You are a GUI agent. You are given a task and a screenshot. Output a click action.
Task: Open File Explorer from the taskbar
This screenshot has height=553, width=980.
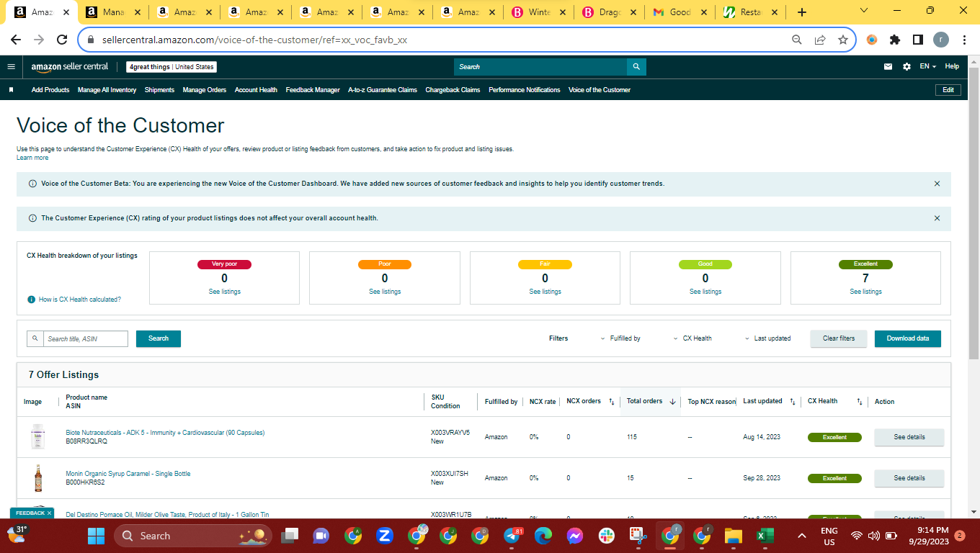click(x=733, y=536)
